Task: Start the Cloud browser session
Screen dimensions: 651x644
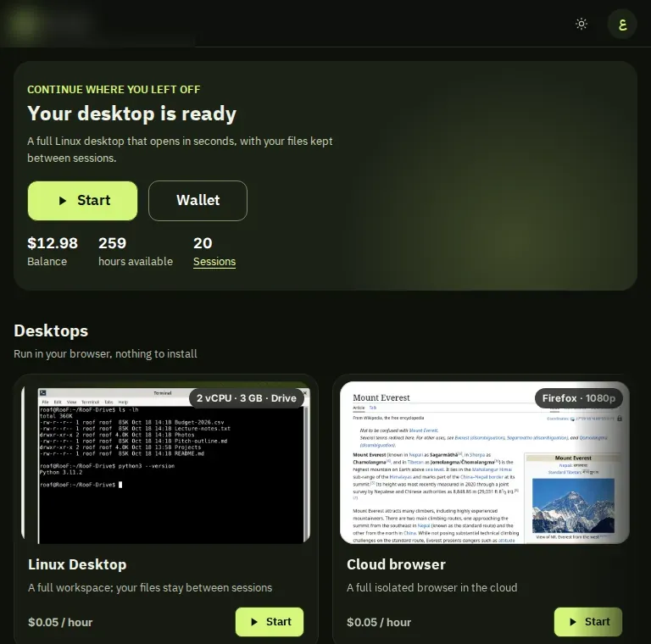Action: tap(588, 622)
